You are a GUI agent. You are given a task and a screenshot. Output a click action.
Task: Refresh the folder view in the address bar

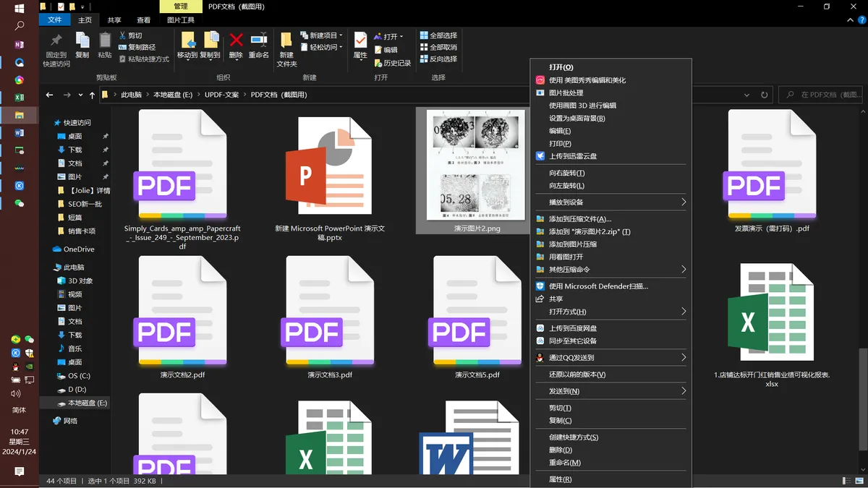[765, 95]
